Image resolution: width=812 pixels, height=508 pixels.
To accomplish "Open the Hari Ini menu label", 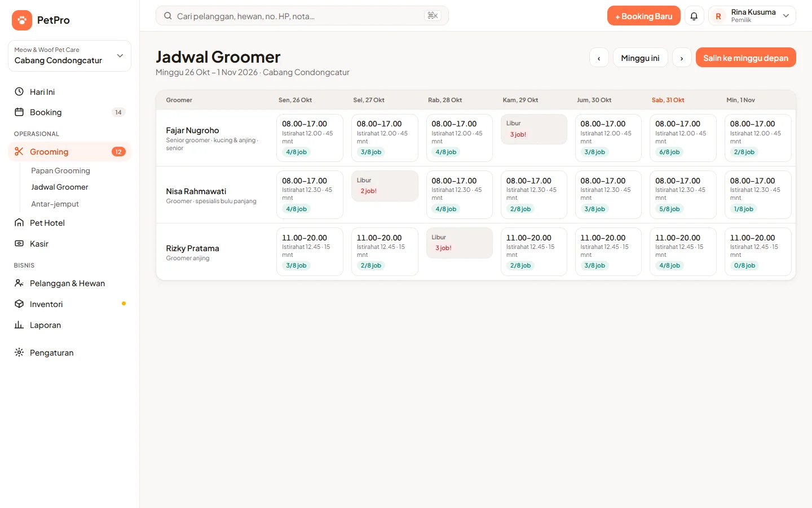I will click(42, 92).
